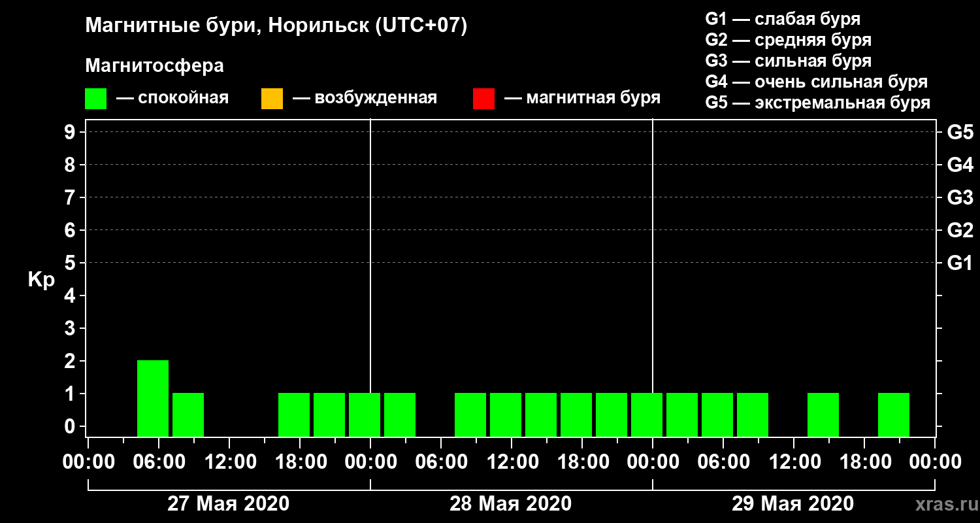
Task: Click the green bar crossing the 27/28 May midnight line
Action: (x=365, y=414)
